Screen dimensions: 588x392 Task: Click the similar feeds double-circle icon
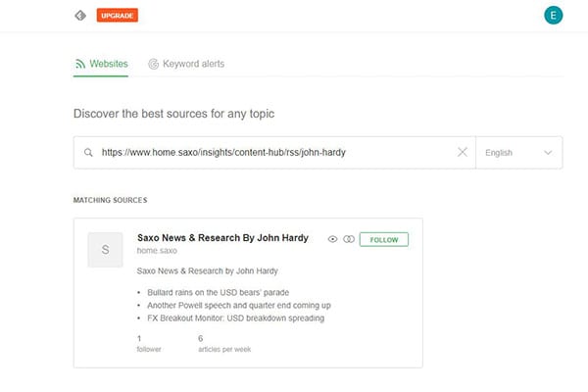(349, 239)
